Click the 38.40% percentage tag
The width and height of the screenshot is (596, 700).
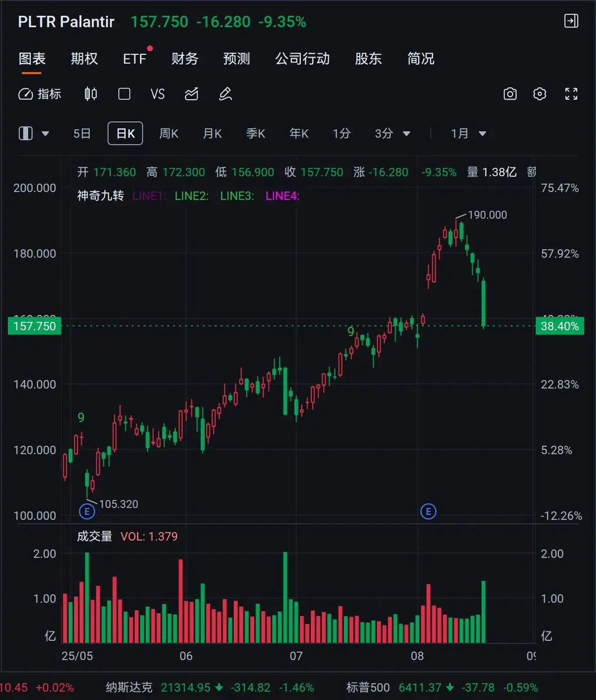559,326
